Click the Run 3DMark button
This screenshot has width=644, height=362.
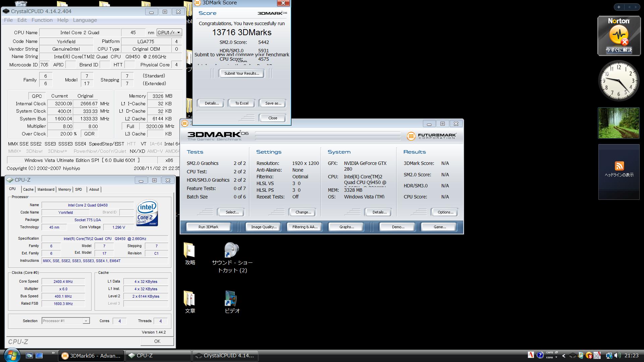[208, 227]
